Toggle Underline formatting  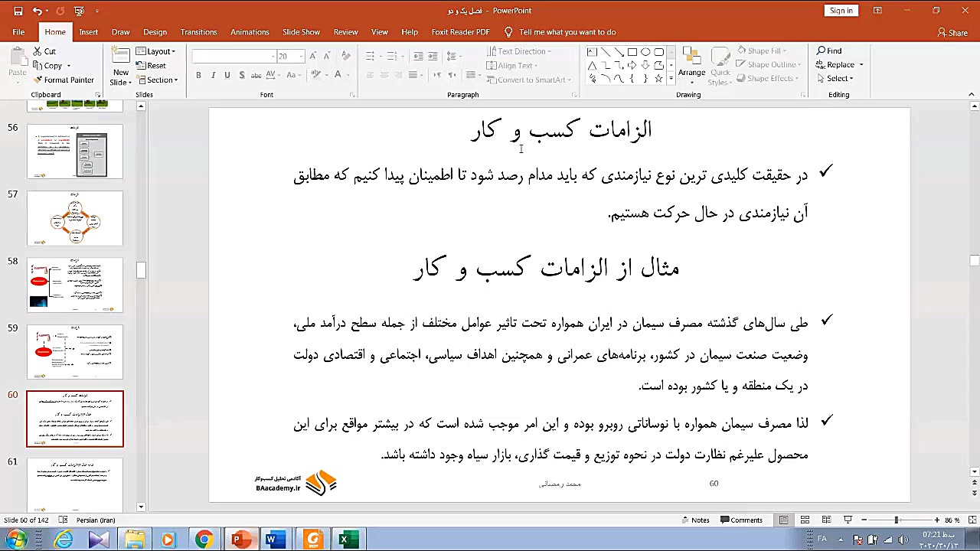[227, 75]
